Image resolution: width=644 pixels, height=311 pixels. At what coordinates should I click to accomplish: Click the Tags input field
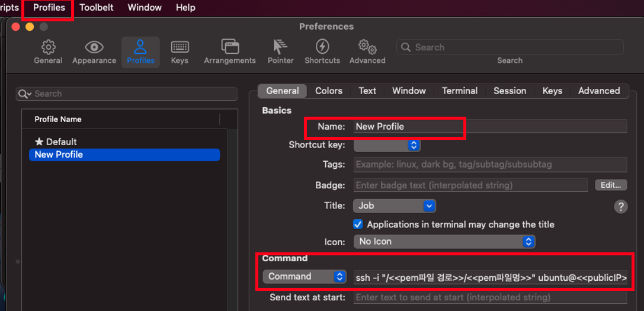click(x=490, y=164)
